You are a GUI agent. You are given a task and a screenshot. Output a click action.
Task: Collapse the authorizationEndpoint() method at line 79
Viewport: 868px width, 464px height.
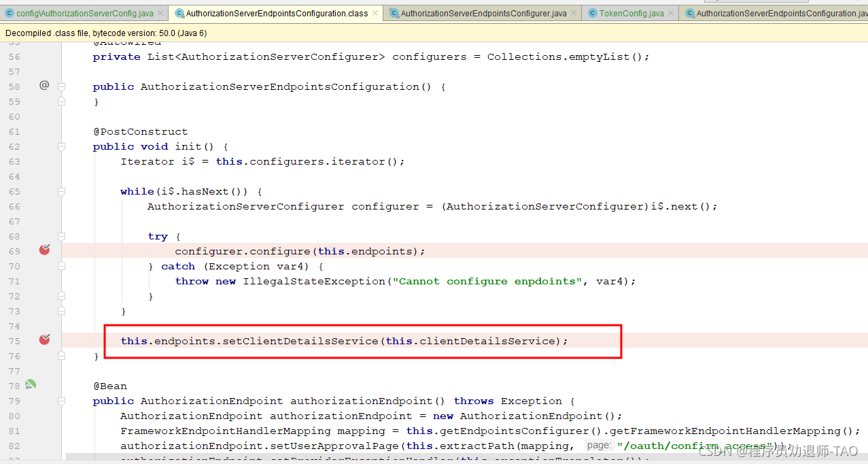coord(62,401)
